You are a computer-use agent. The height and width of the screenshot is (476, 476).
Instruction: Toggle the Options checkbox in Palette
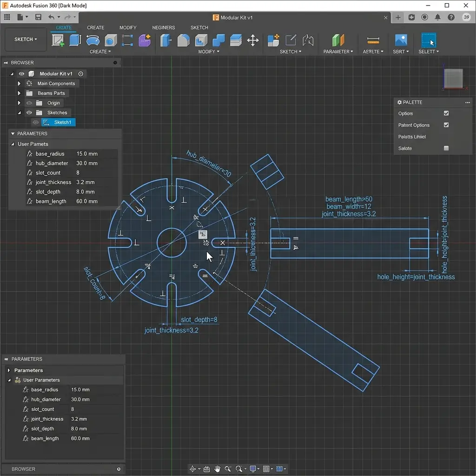click(x=446, y=113)
